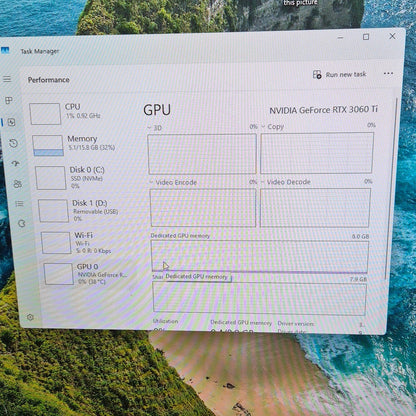
Task: Click Run new task button
Action: click(x=340, y=74)
